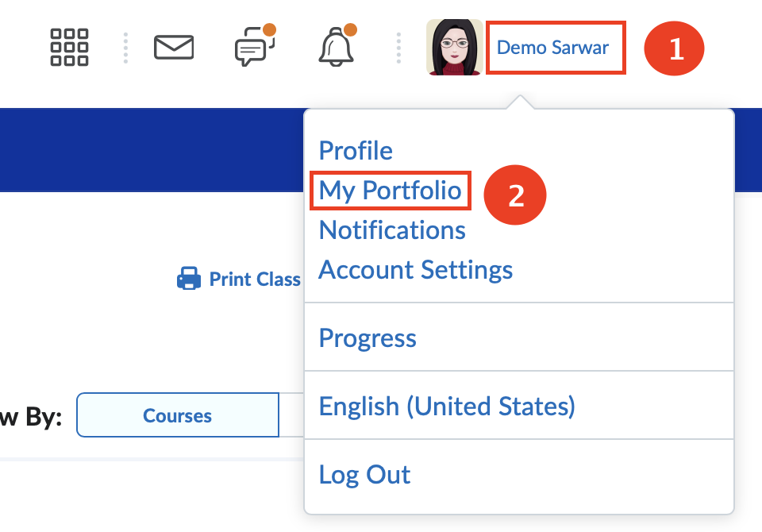The height and width of the screenshot is (532, 762).
Task: Open the envelope message alerts icon
Action: click(174, 47)
